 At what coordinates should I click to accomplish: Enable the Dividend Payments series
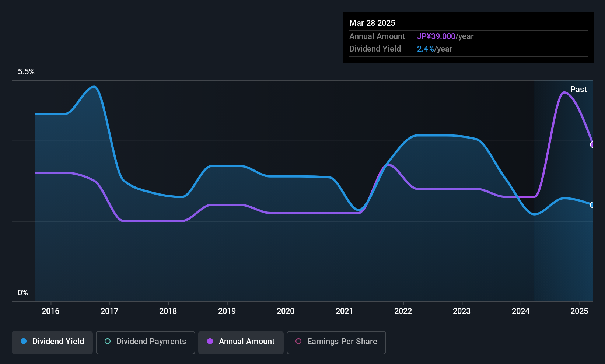click(x=145, y=342)
